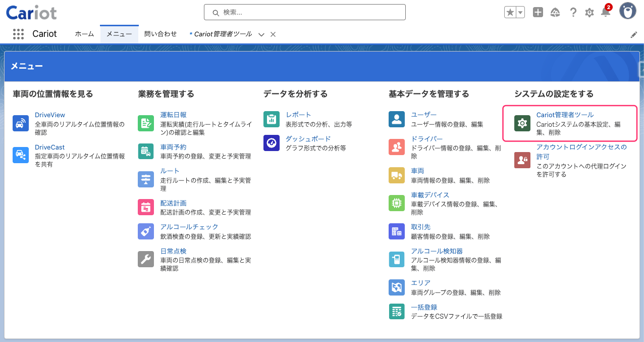Click the global create plus icon

(538, 13)
